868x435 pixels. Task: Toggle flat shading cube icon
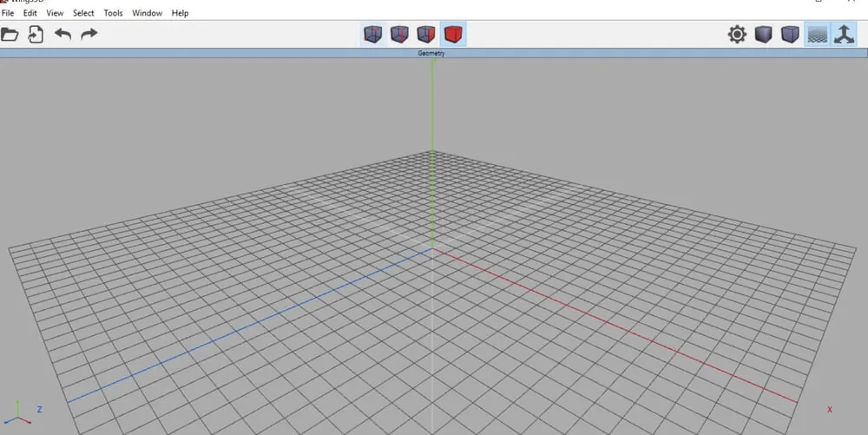click(763, 35)
